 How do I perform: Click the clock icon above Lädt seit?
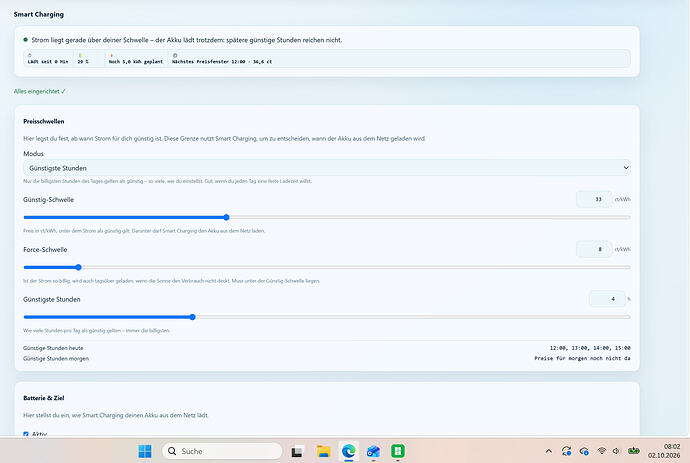tap(29, 55)
